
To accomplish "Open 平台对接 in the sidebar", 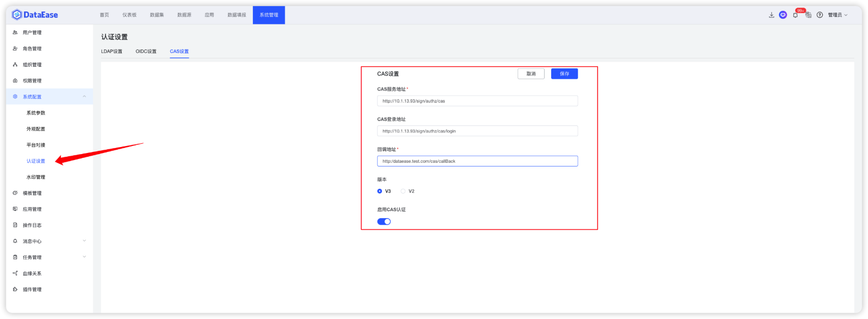I will (36, 145).
